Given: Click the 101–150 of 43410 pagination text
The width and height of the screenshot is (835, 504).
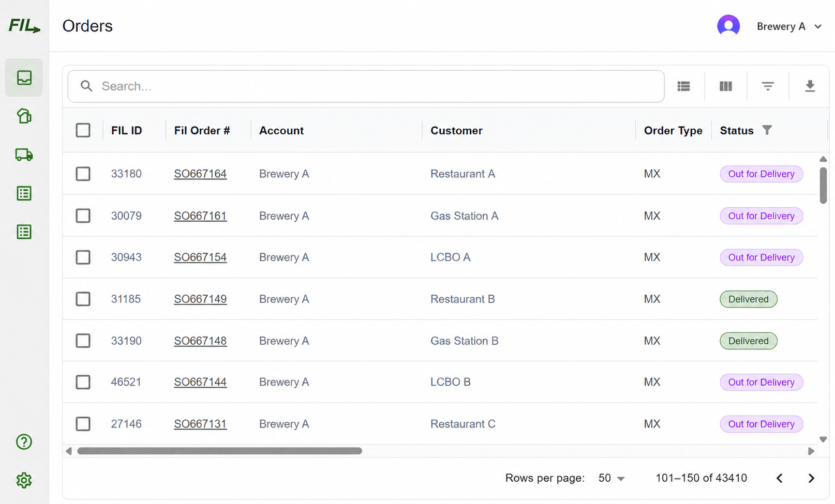Looking at the screenshot, I should pyautogui.click(x=701, y=478).
